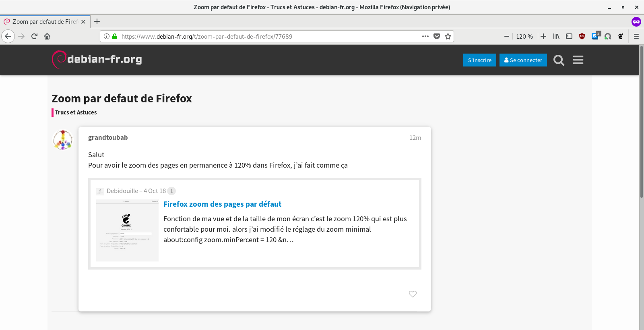Open the forum hamburger menu
Screen dimensions: 644x330
pos(578,60)
